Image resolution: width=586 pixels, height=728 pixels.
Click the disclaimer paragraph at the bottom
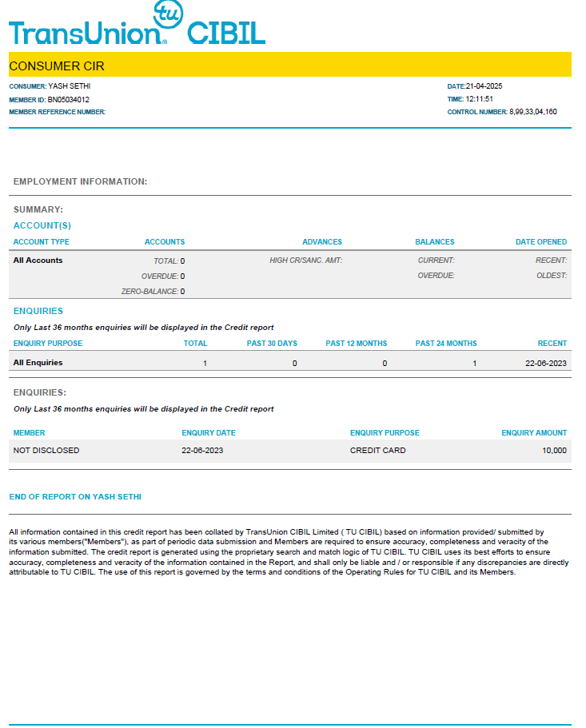pos(289,552)
